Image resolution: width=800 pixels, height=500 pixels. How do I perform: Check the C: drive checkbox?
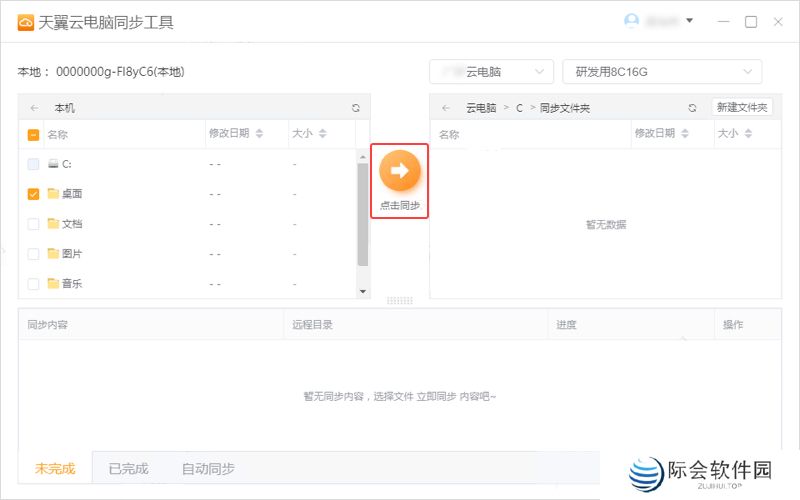tap(33, 164)
